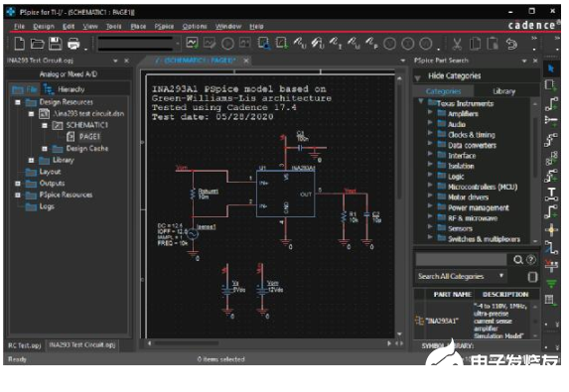Open the PSpice menu
Viewport: 569px width, 392px height.
[x=164, y=27]
